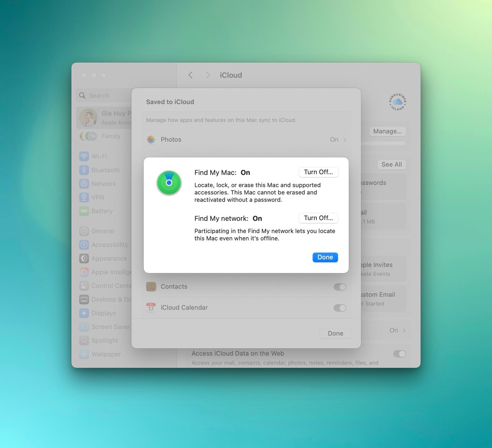Turn off Find My Mac
The height and width of the screenshot is (448, 492).
tap(318, 172)
